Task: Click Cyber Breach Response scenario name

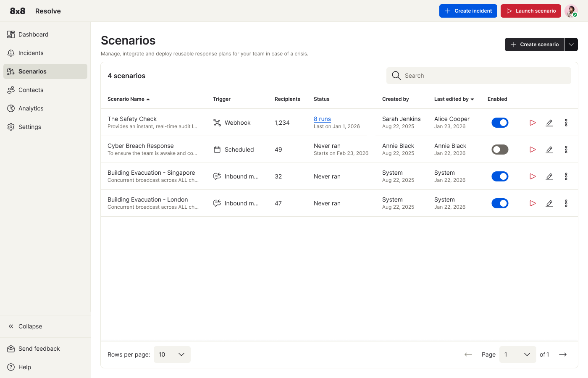Action: (141, 146)
